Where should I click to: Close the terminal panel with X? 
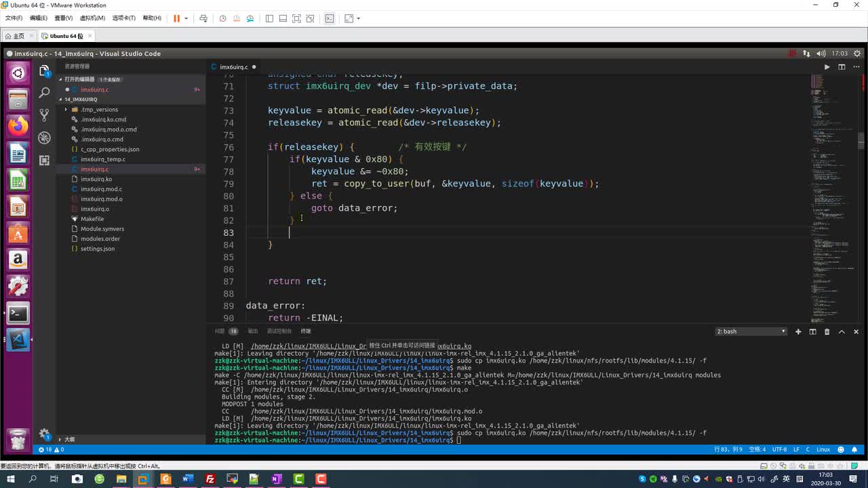click(856, 331)
